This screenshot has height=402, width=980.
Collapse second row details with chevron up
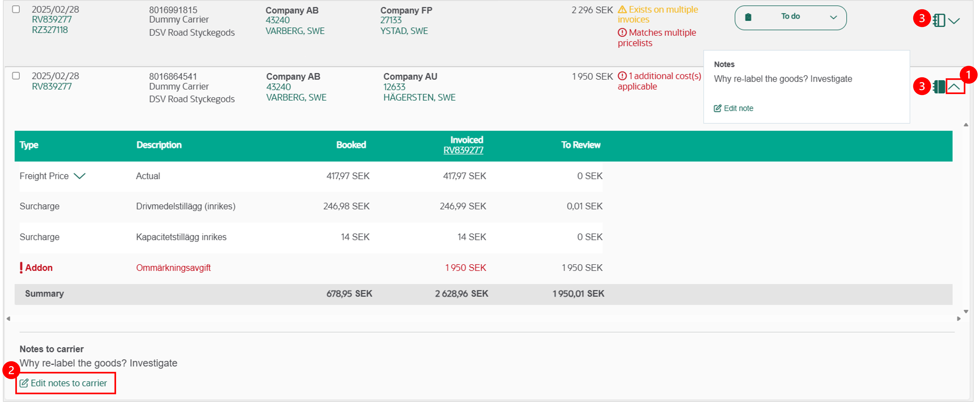954,87
